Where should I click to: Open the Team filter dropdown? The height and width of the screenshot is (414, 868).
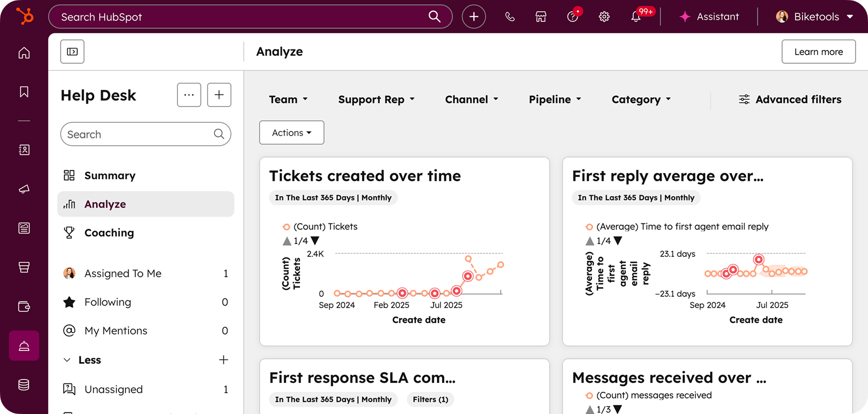coord(289,100)
